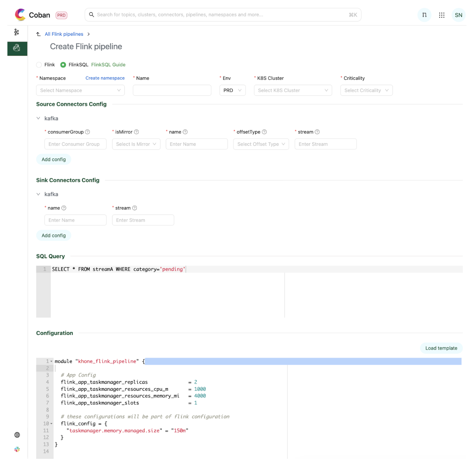This screenshot has width=476, height=462.
Task: Open the Select K8S Cluster dropdown
Action: click(x=293, y=90)
